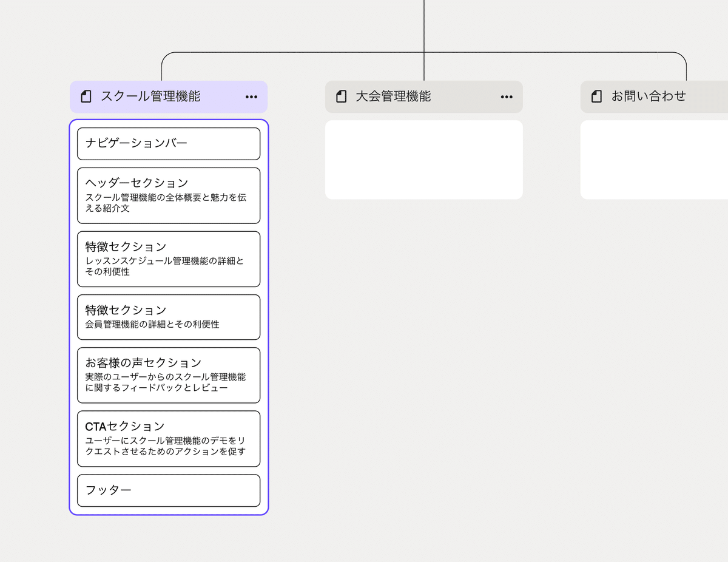Click page icon beside 大会管理機能
The width and height of the screenshot is (728, 562).
tap(342, 96)
